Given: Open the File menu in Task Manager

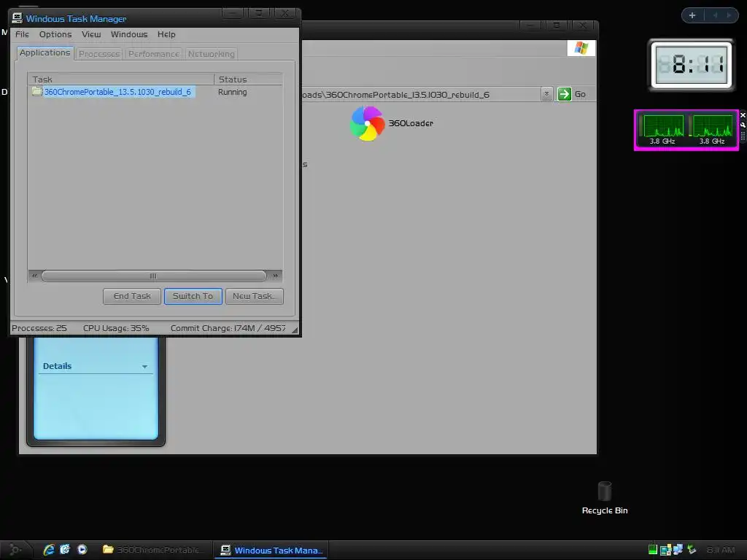Looking at the screenshot, I should tap(22, 34).
